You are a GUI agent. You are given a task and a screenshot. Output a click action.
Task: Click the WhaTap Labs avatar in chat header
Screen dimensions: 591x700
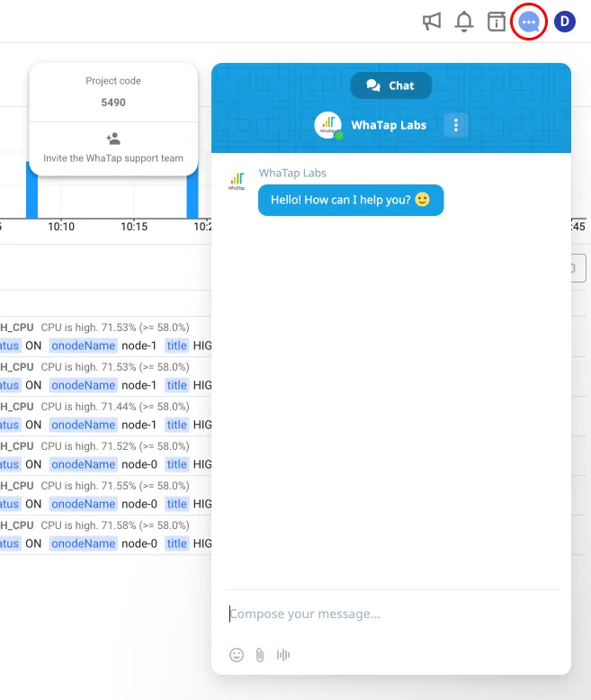point(328,125)
